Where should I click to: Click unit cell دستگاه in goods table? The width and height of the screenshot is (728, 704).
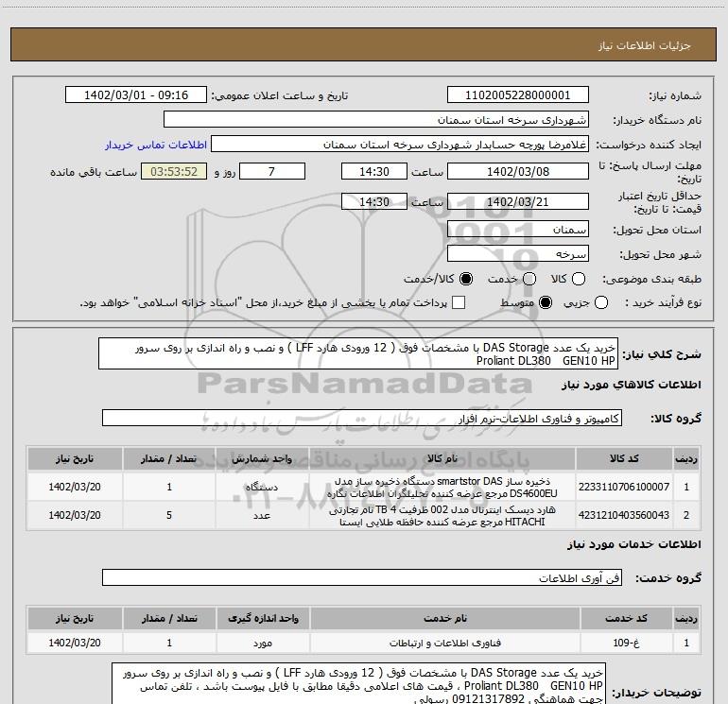point(262,487)
